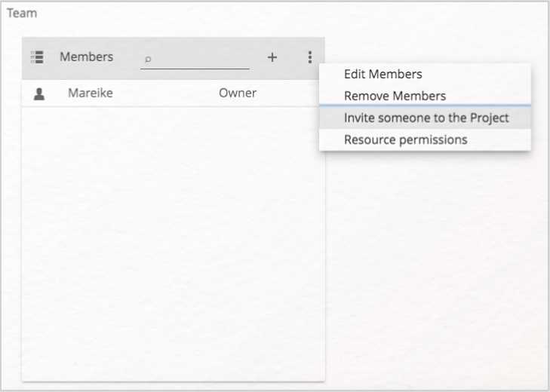Select Invite someone to the Project
The height and width of the screenshot is (392, 550).
(x=425, y=118)
